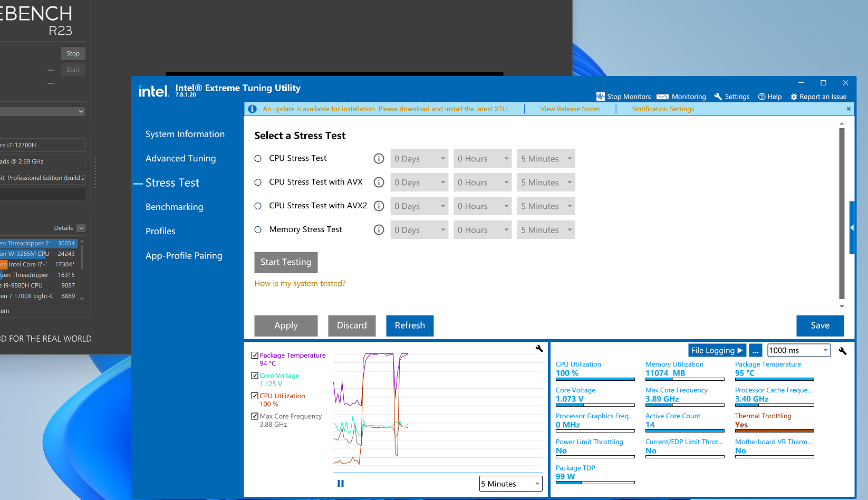Open System Information section

click(x=185, y=134)
